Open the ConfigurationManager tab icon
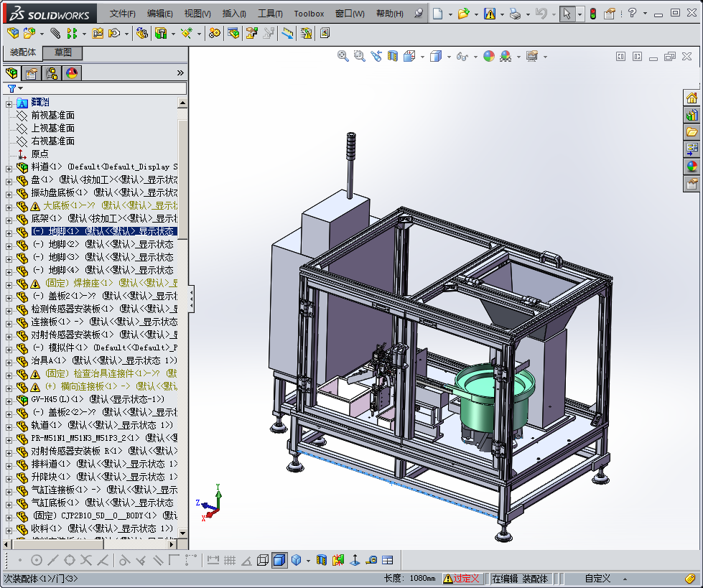The image size is (703, 588). (x=52, y=73)
